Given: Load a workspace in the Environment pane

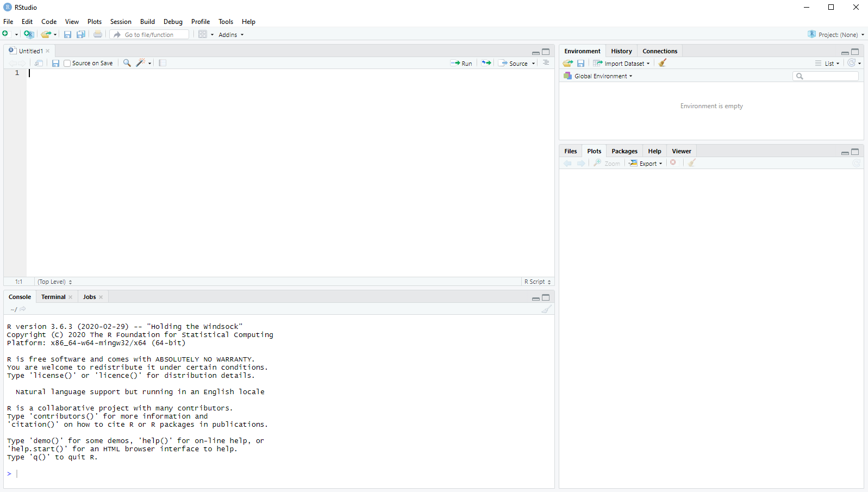Looking at the screenshot, I should click(x=568, y=63).
